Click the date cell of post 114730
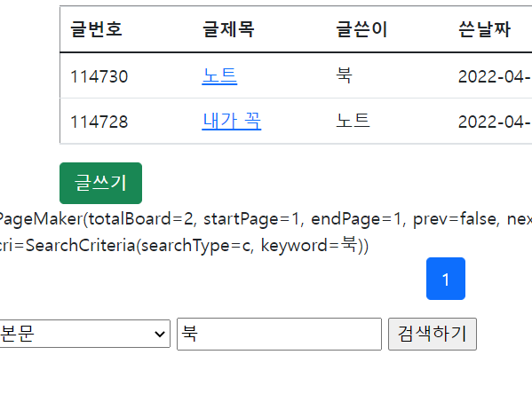Image resolution: width=532 pixels, height=394 pixels. (x=495, y=76)
